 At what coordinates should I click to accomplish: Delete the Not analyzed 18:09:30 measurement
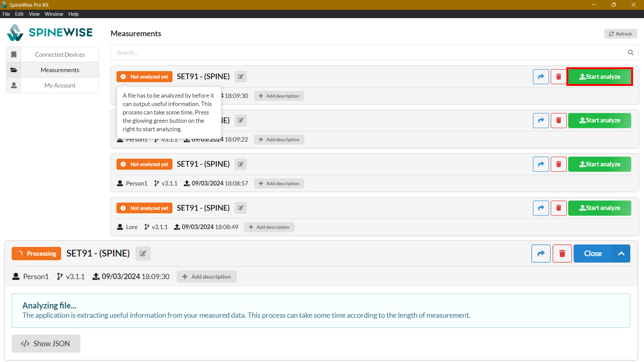tap(559, 77)
